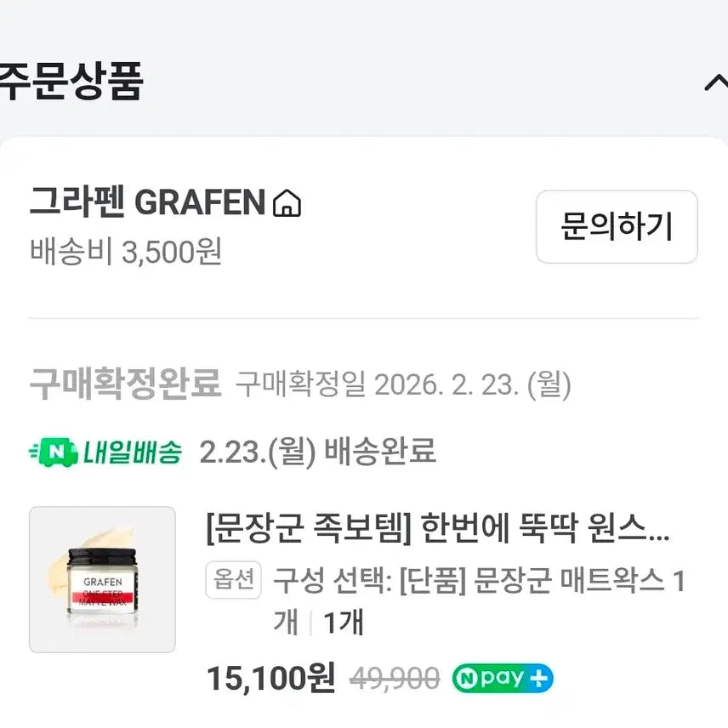728x728 pixels.
Task: Tap the crossed-out 49,900 original price
Action: tap(395, 679)
